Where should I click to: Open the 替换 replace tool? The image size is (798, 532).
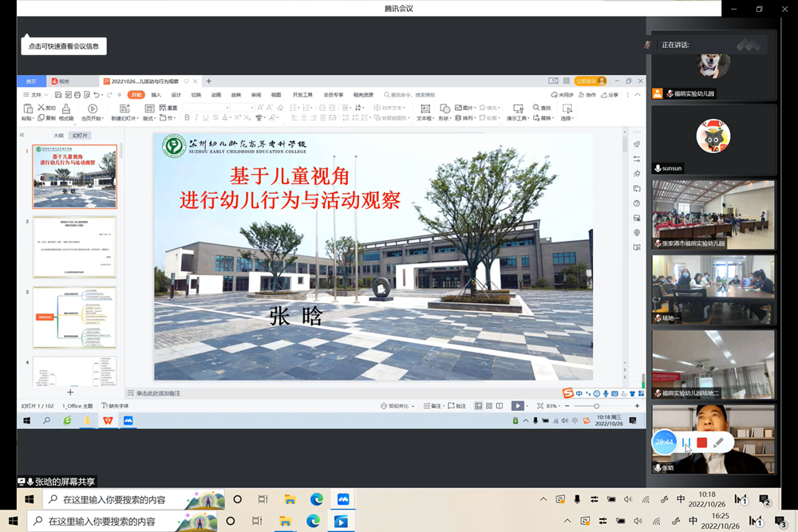click(543, 117)
